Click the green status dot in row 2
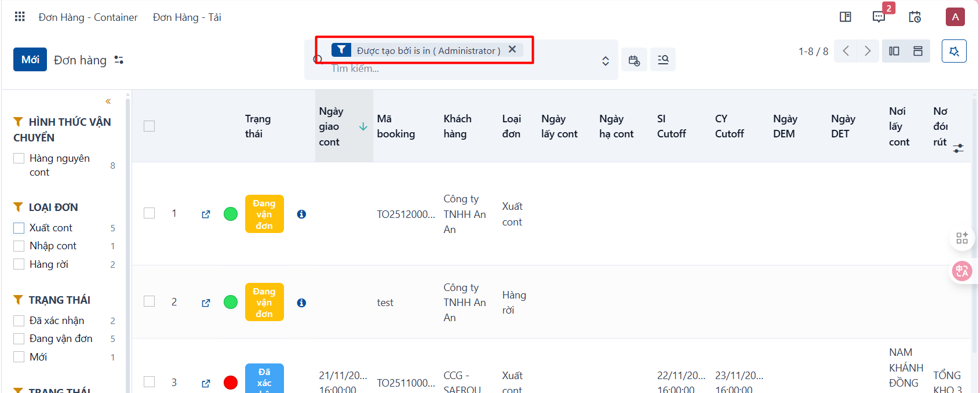 coord(231,302)
